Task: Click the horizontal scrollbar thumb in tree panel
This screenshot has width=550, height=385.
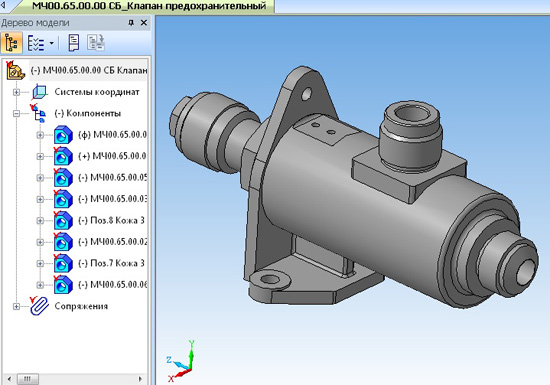Action: (27, 379)
